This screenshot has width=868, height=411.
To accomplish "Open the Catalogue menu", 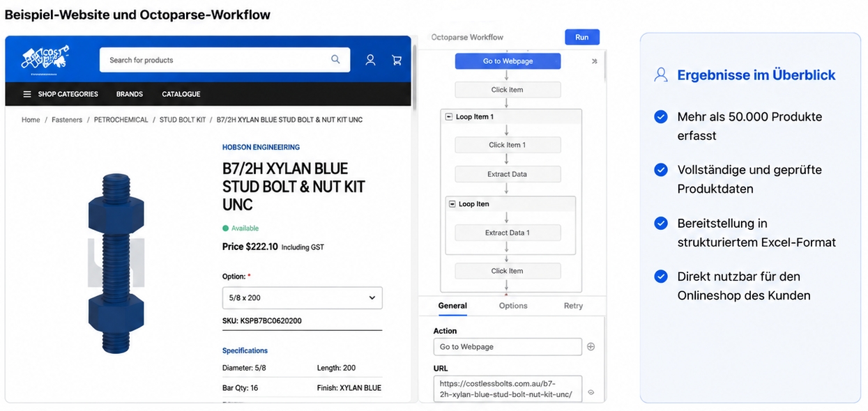I will [181, 94].
